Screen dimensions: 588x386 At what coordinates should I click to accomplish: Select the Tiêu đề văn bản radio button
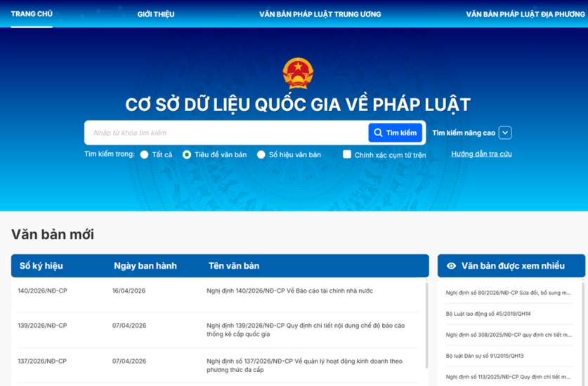pos(187,155)
